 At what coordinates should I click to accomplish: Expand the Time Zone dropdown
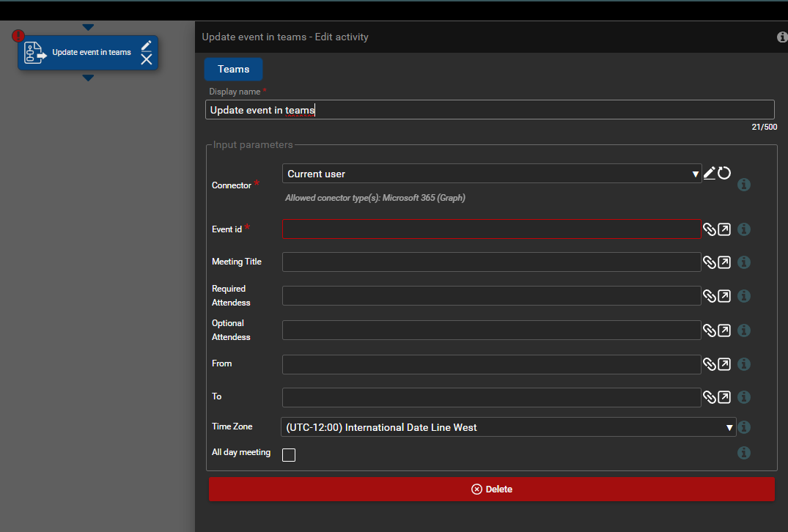pyautogui.click(x=508, y=427)
